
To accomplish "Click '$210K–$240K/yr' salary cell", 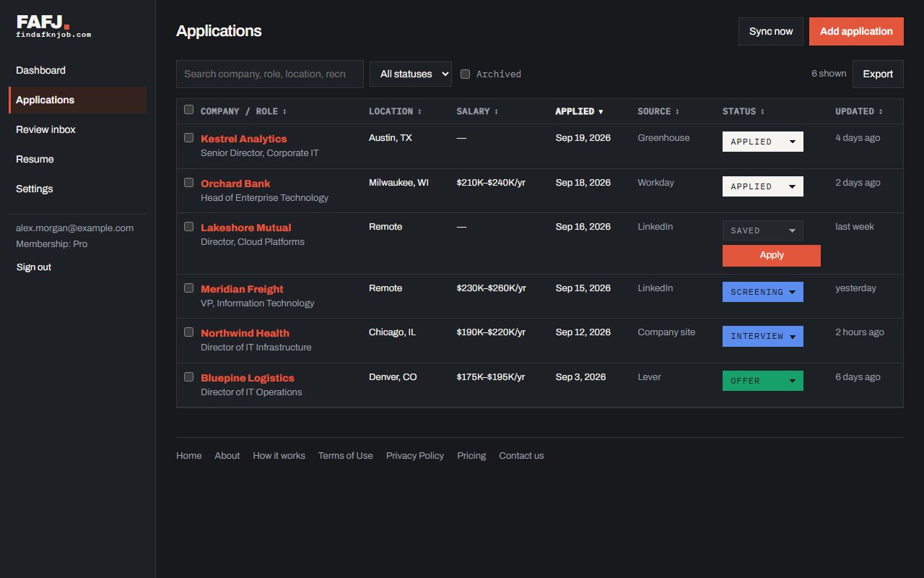I will (x=491, y=183).
